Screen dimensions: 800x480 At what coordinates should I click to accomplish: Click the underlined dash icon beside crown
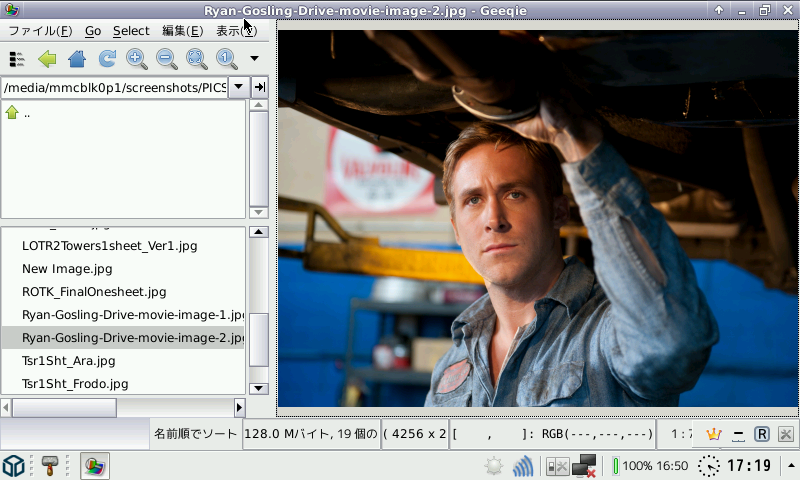738,434
